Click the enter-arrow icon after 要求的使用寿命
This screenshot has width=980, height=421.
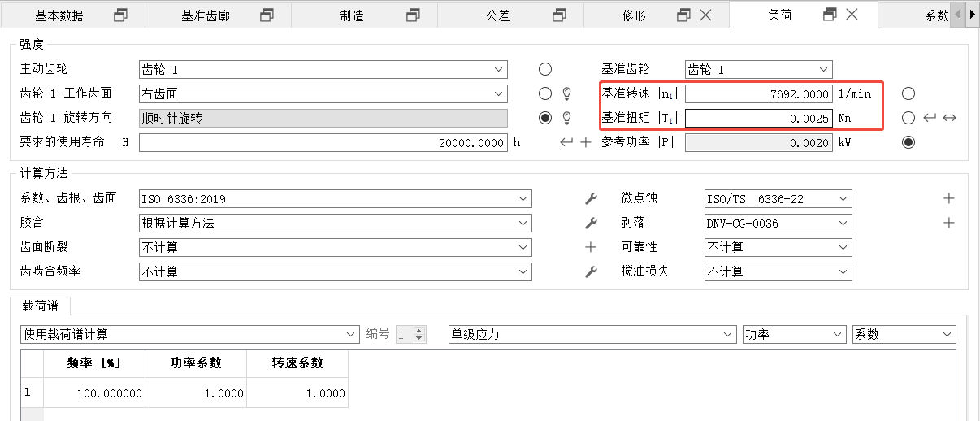567,143
